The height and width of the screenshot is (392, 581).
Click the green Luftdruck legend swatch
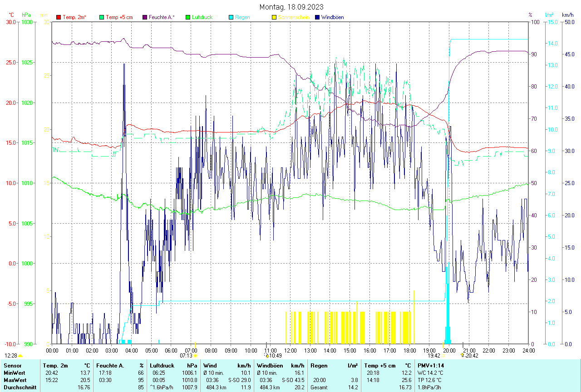pos(188,17)
